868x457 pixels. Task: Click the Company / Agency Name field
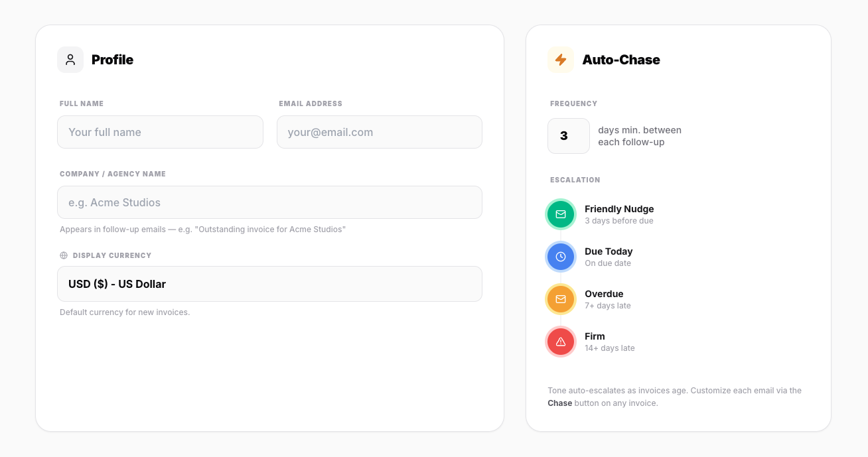(x=269, y=202)
